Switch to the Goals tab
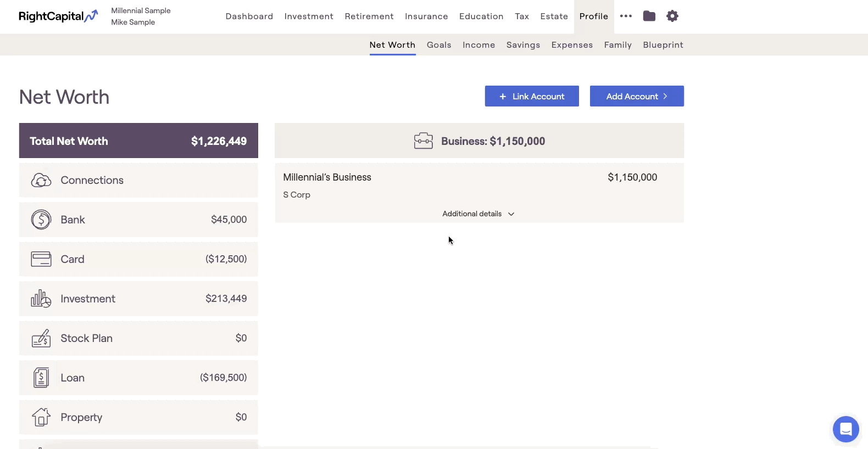 (x=438, y=45)
